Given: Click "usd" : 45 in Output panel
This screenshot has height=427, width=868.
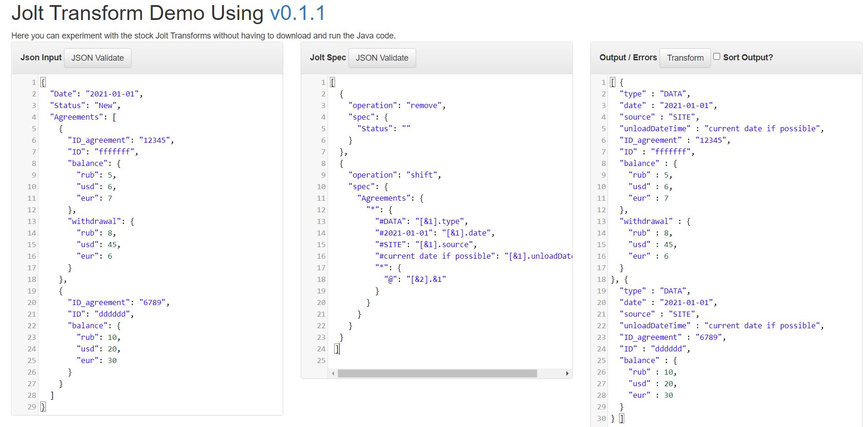Looking at the screenshot, I should (x=653, y=244).
